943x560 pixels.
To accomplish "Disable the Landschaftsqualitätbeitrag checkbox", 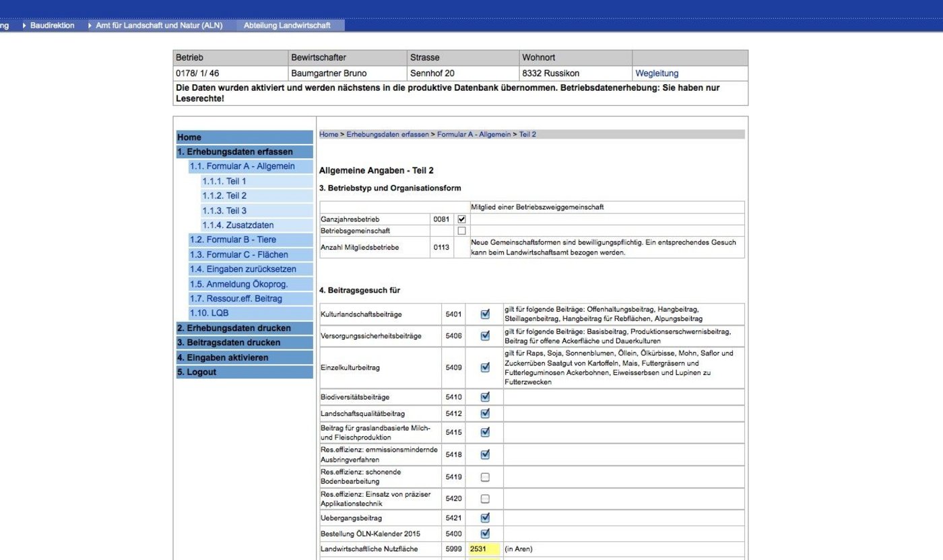I will 484,413.
